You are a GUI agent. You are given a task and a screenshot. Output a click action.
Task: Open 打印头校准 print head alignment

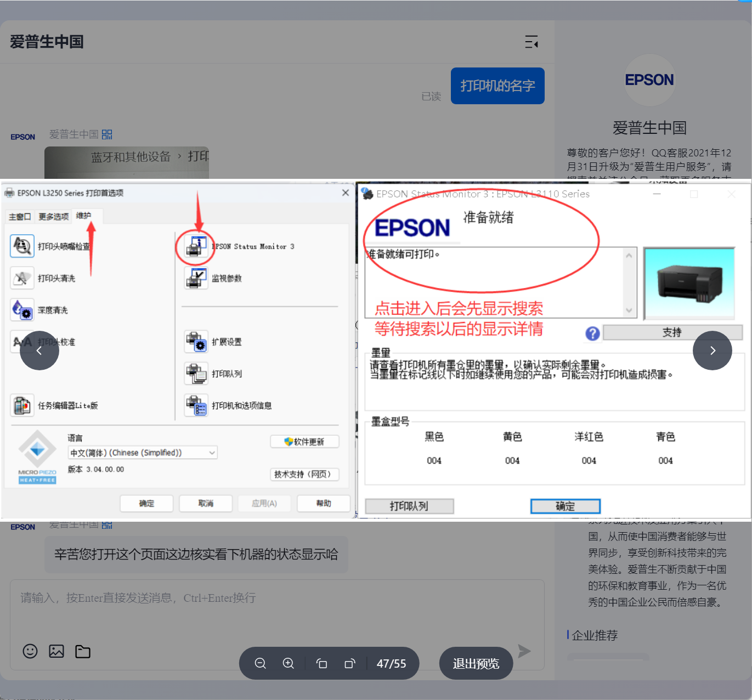click(x=22, y=342)
